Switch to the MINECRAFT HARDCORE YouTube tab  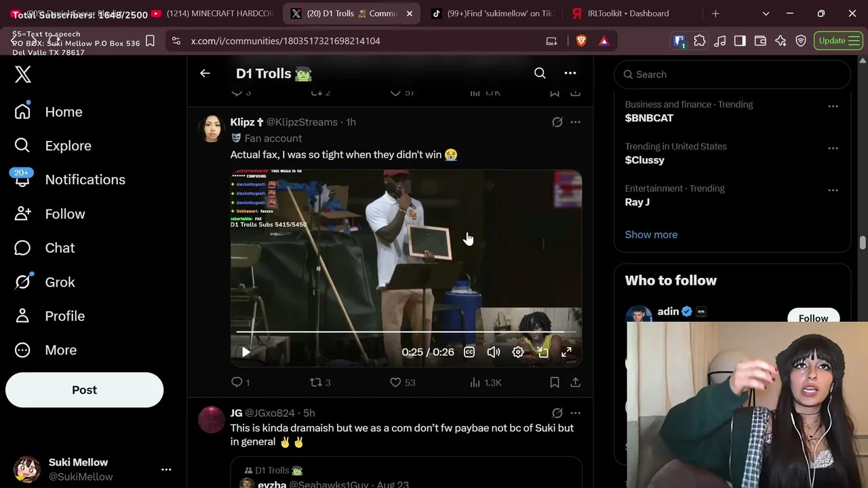(x=213, y=14)
